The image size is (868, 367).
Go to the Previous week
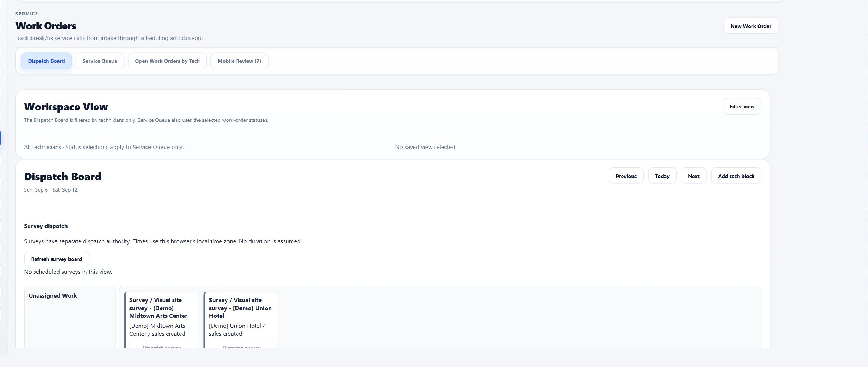pyautogui.click(x=626, y=176)
